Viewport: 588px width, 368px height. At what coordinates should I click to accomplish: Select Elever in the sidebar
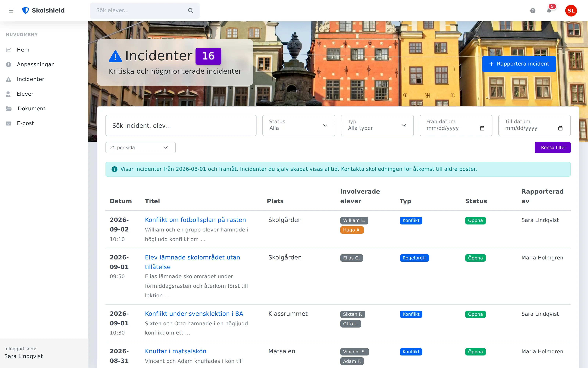tap(25, 94)
